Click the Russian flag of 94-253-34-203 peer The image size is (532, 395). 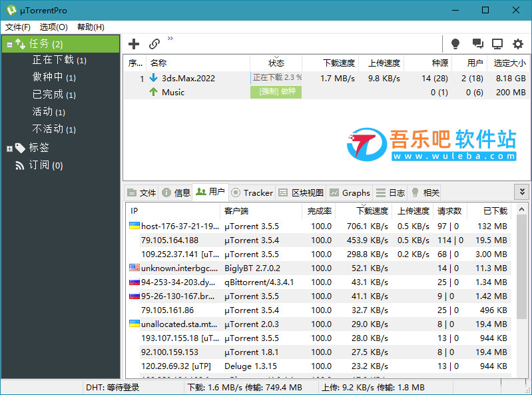pos(134,282)
